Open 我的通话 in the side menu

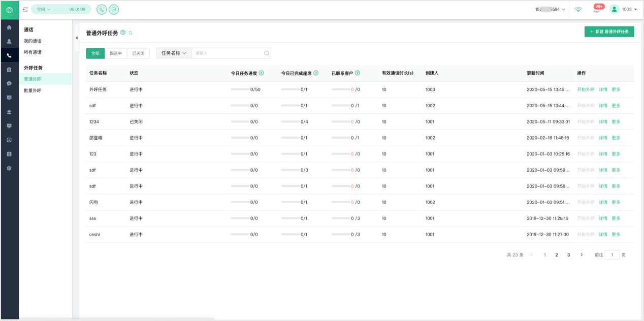[x=33, y=41]
